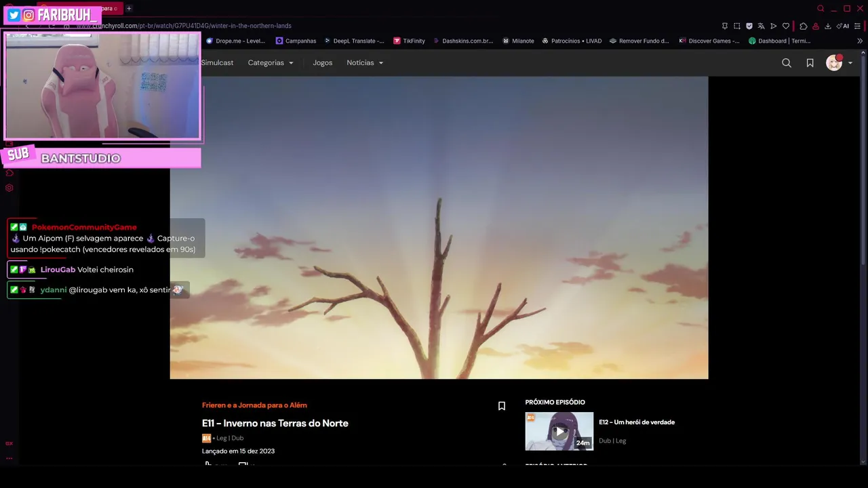Play next episode E12 thumbnail
The height and width of the screenshot is (488, 868).
pyautogui.click(x=559, y=431)
